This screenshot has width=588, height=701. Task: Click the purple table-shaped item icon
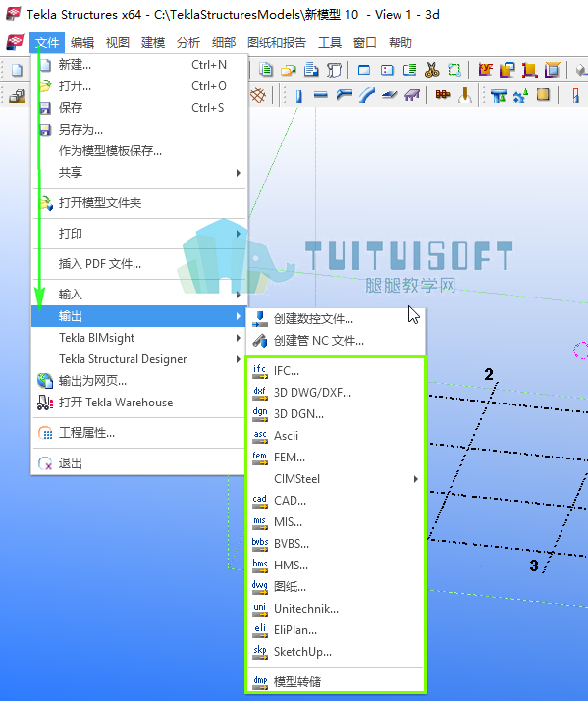pos(412,95)
